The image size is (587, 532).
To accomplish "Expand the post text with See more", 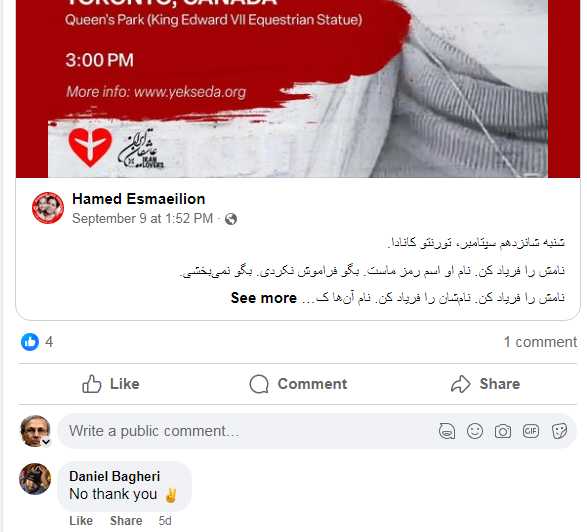I will click(x=264, y=298).
